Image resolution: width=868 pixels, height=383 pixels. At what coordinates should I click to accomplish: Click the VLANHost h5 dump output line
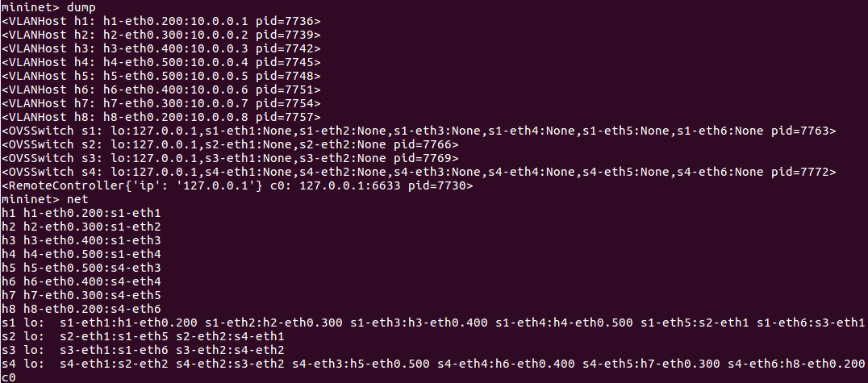click(x=161, y=75)
